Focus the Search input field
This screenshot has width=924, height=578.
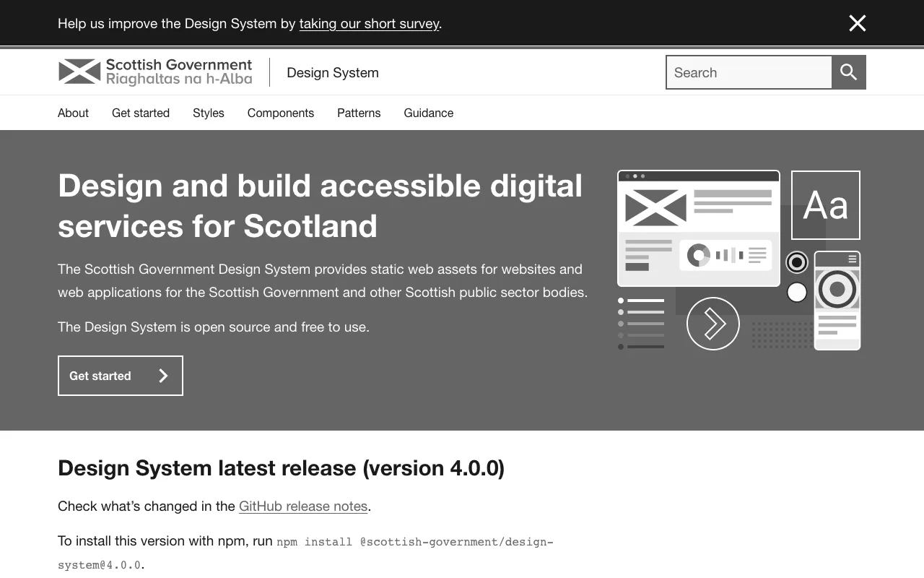click(749, 72)
